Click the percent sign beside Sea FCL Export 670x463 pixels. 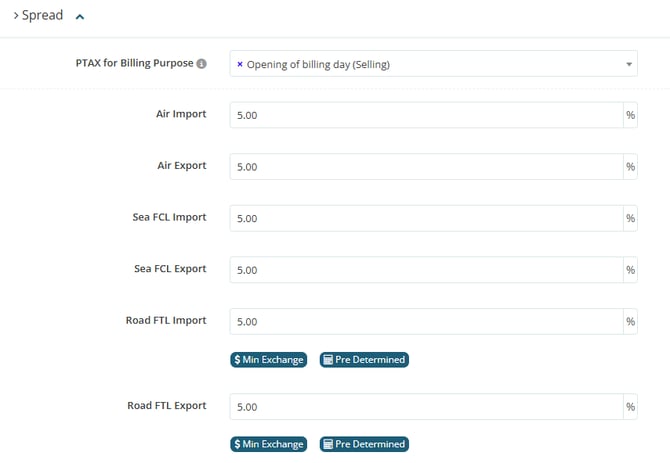pyautogui.click(x=630, y=270)
